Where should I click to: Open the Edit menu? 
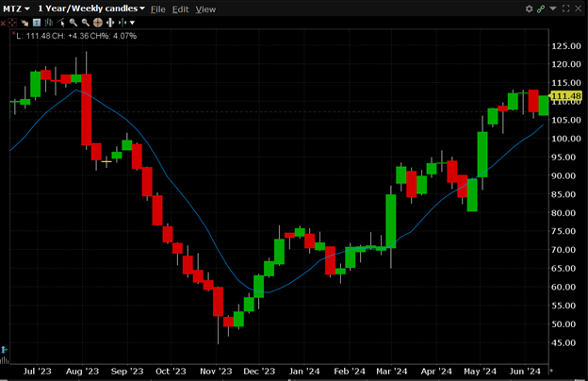point(180,9)
